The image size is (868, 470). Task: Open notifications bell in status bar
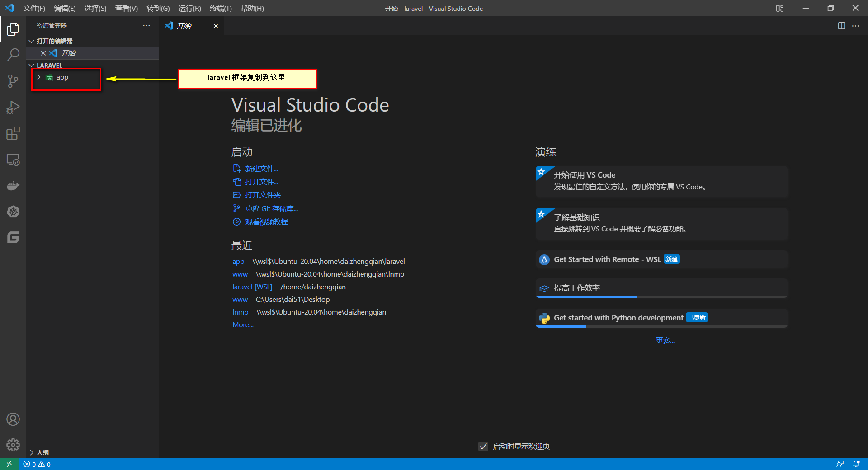point(856,464)
